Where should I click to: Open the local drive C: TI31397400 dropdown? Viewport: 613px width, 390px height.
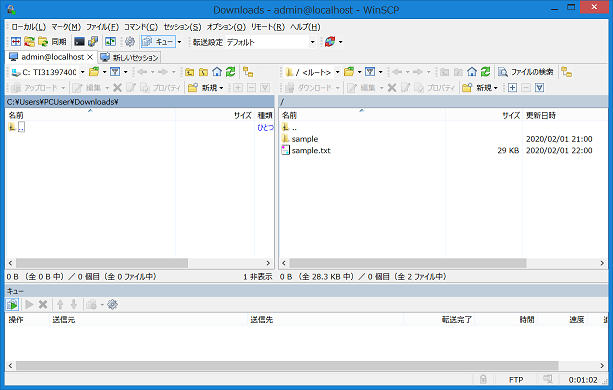[x=48, y=72]
